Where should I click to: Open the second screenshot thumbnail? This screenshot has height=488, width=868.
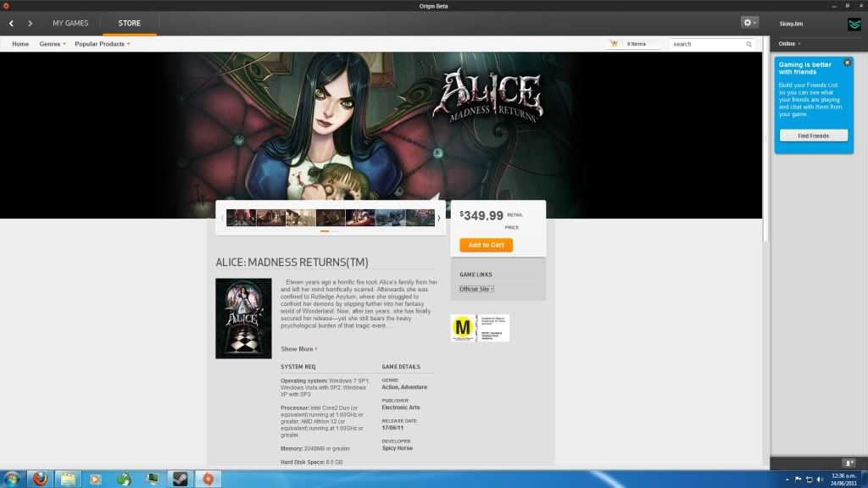(x=270, y=218)
